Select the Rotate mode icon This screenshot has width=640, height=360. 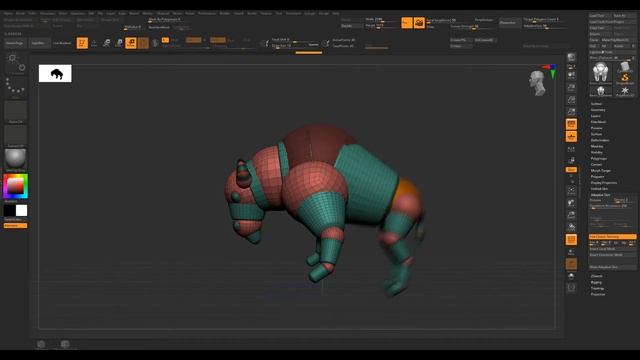coord(131,43)
